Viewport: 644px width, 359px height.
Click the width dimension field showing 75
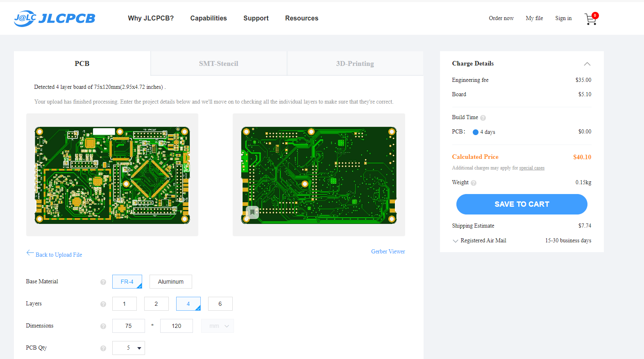pos(129,326)
